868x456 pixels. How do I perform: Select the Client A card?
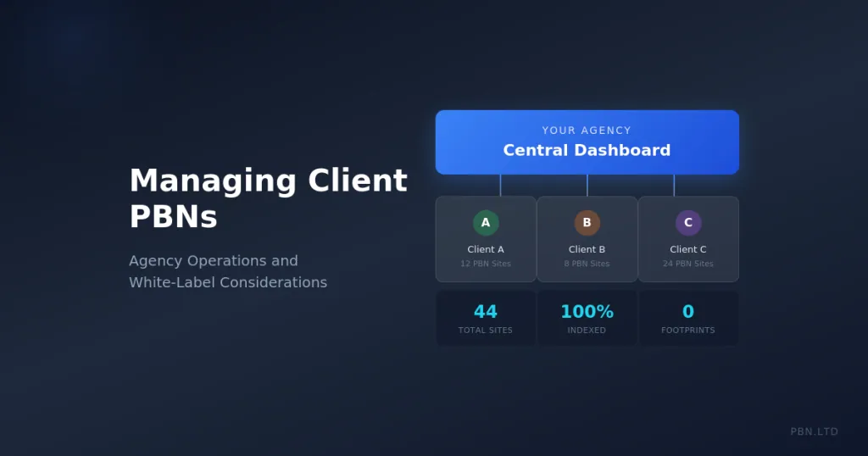pos(486,239)
